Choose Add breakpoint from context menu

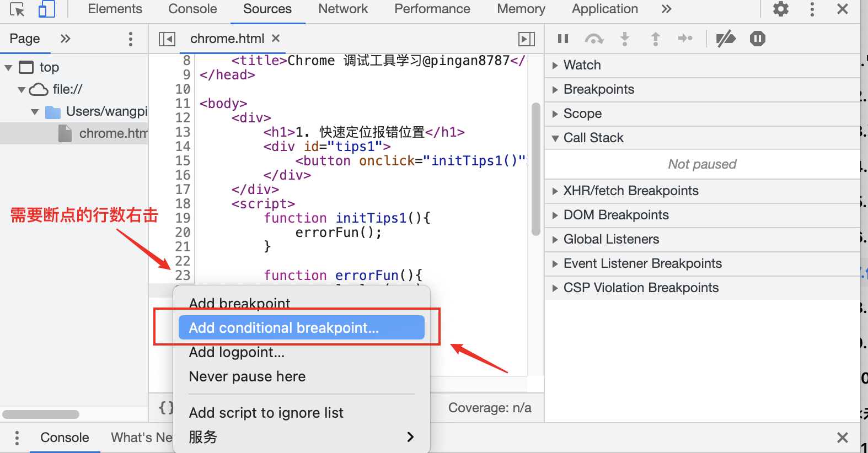301,304
